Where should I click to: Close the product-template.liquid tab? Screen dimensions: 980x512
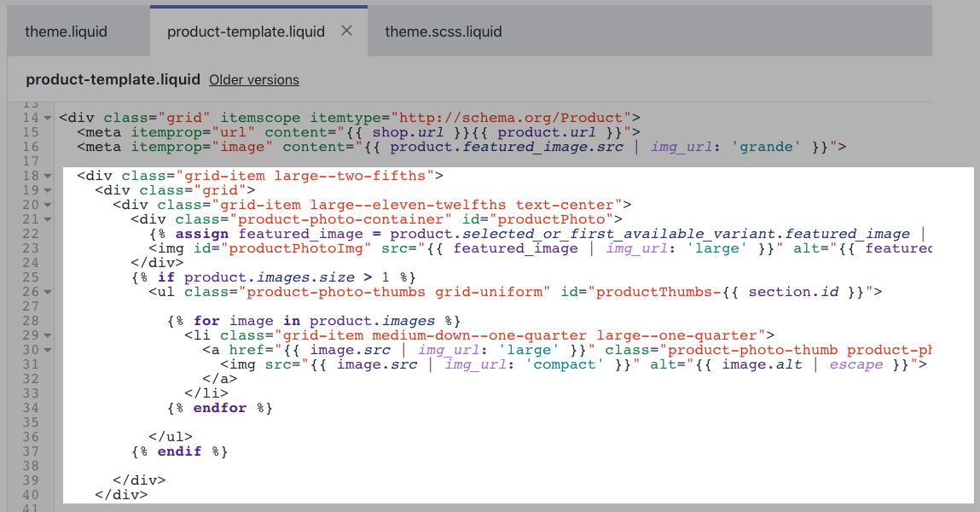pos(346,31)
